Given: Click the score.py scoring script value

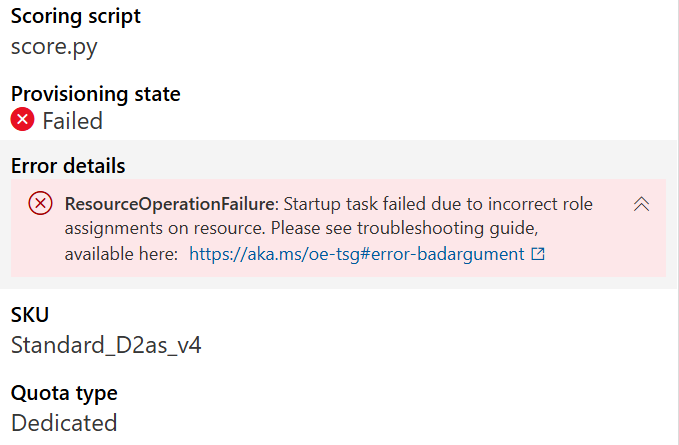Looking at the screenshot, I should pyautogui.click(x=54, y=46).
